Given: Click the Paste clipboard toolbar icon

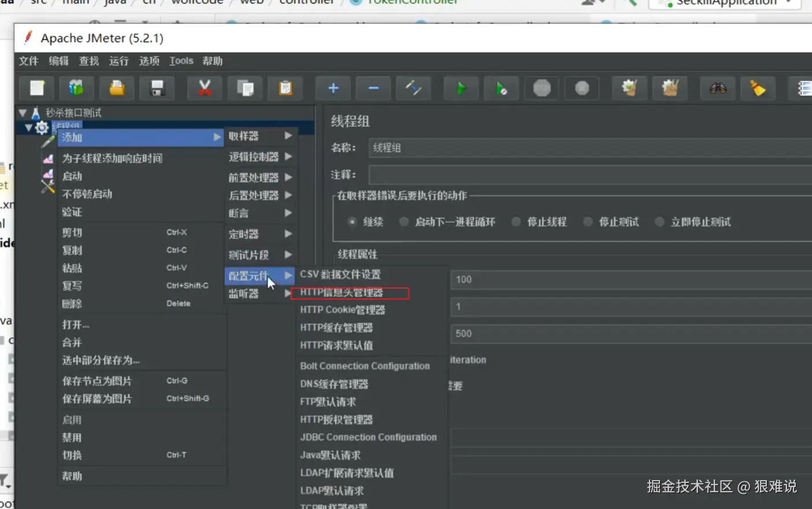Looking at the screenshot, I should click(286, 88).
